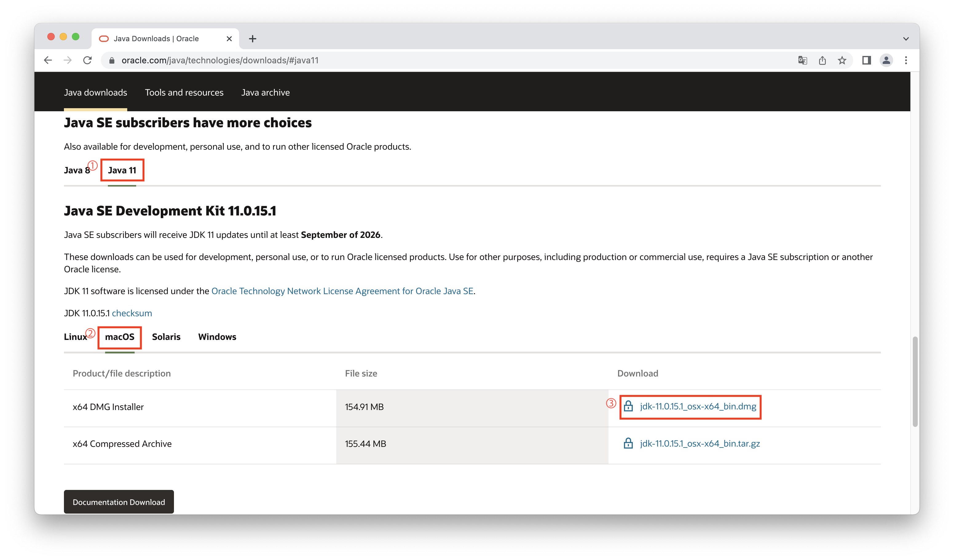Click the Java SE Development Kit 11.0.15.1 heading
The height and width of the screenshot is (560, 954).
170,211
